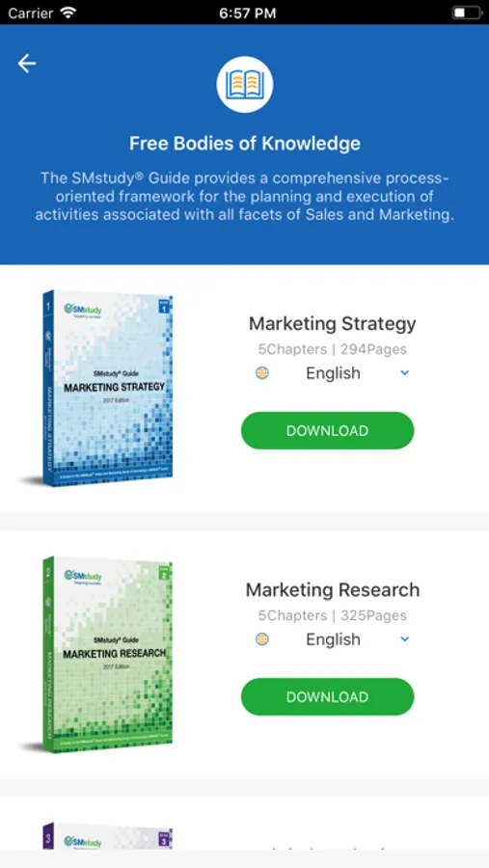Select the purple third book cover
The width and height of the screenshot is (489, 868).
tap(107, 837)
